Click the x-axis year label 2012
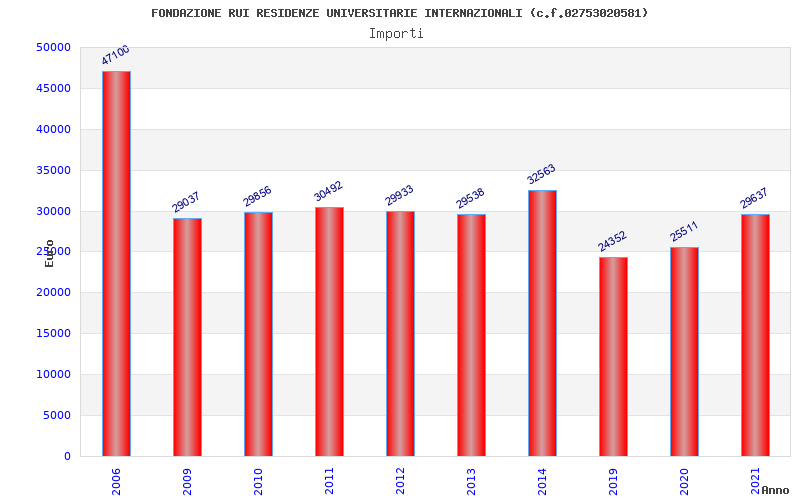This screenshot has width=800, height=500. click(401, 482)
